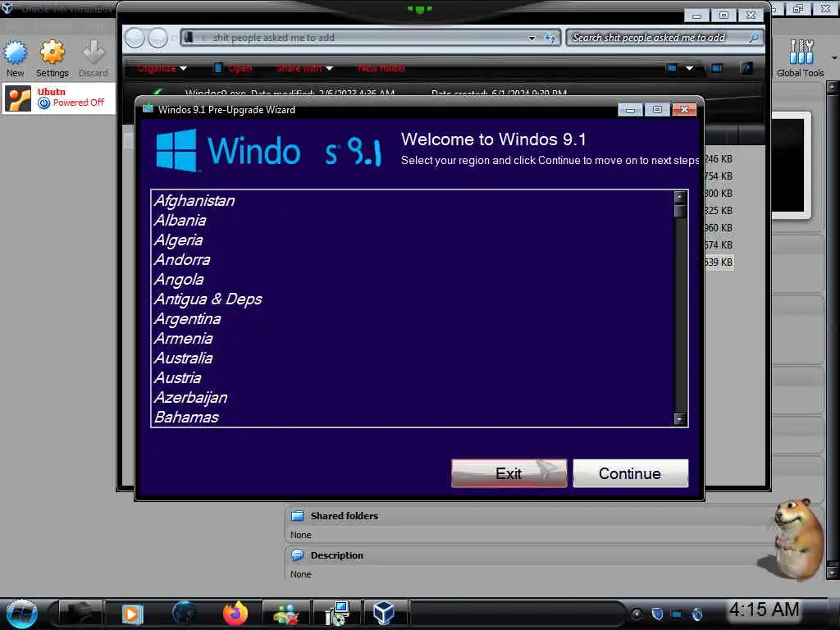Click the change view icon in Explorer
The image size is (840, 630).
coord(671,68)
